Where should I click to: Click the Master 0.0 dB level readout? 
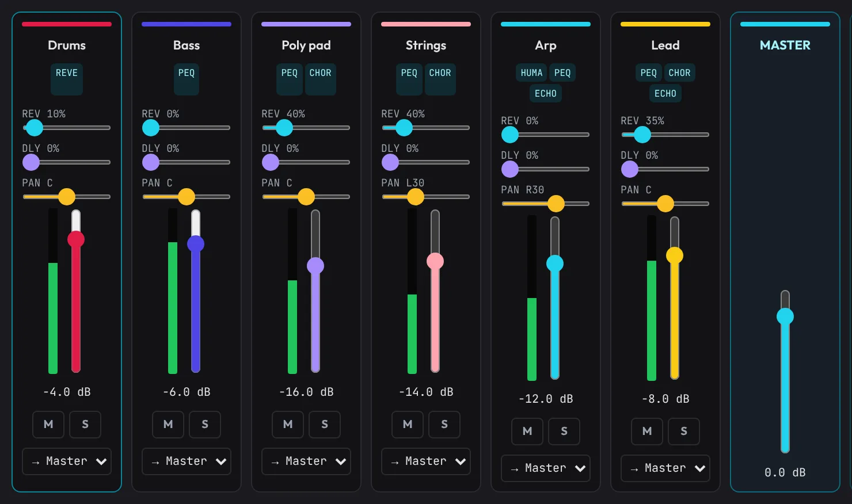[785, 473]
